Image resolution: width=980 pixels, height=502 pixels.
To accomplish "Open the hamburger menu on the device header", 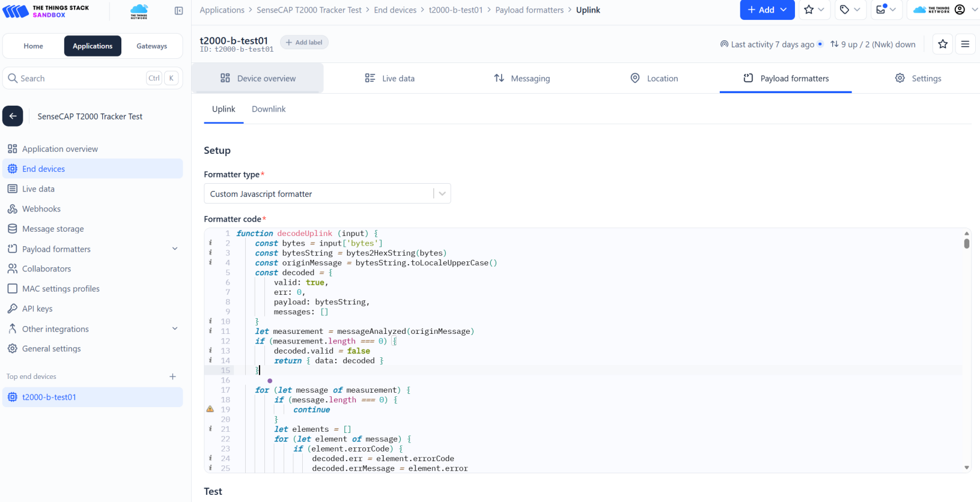I will 965,44.
